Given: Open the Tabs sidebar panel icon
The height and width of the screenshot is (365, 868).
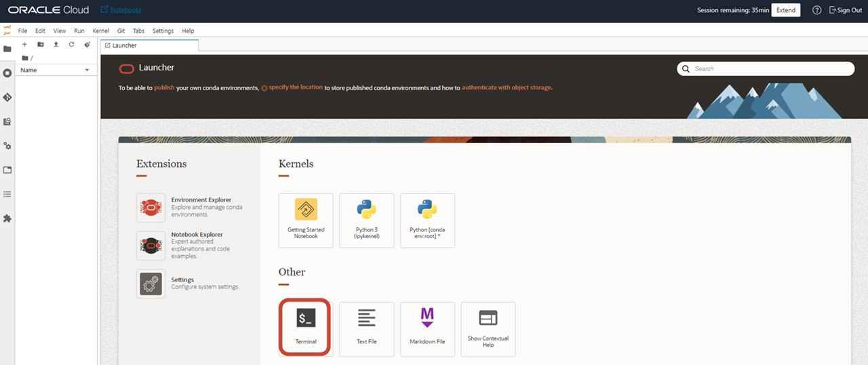Looking at the screenshot, I should pyautogui.click(x=7, y=170).
